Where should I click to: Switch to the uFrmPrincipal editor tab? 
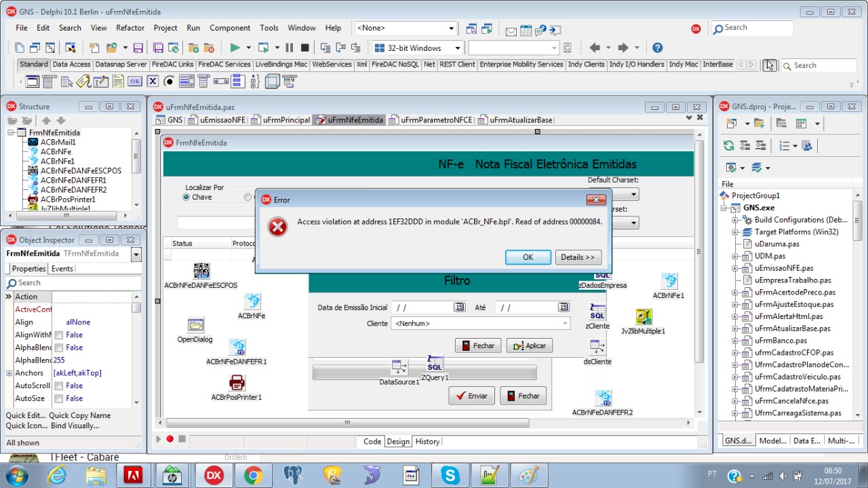click(x=280, y=120)
